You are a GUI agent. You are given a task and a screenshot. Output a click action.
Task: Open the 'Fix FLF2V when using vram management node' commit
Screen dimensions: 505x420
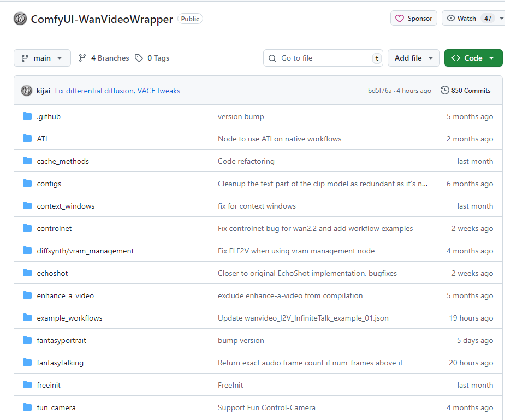[296, 251]
